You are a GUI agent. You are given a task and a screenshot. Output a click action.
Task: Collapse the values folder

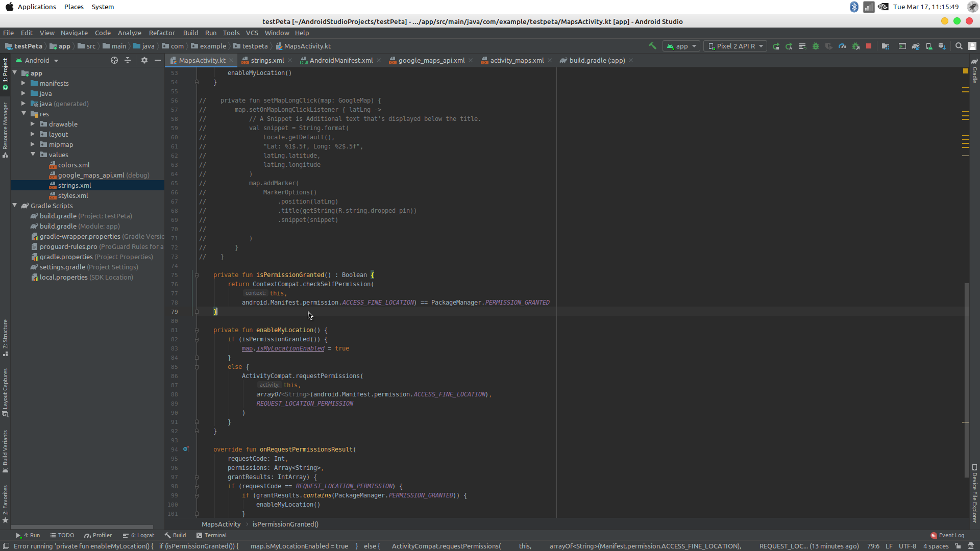pyautogui.click(x=33, y=155)
